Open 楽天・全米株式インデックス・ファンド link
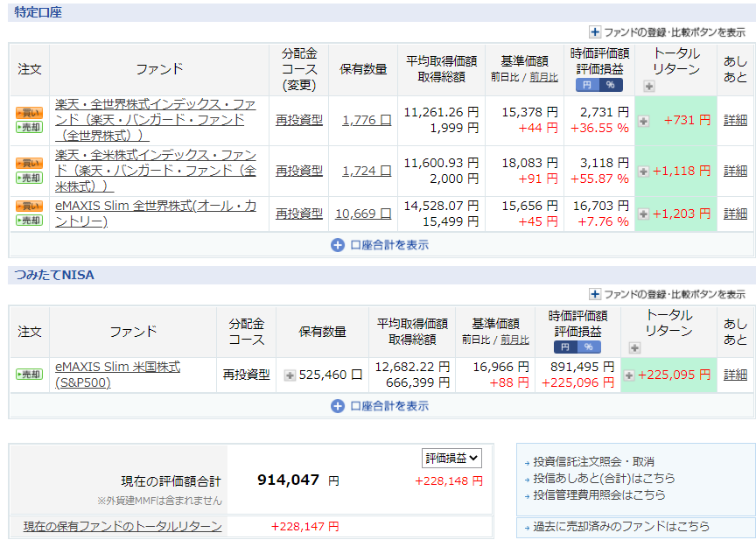This screenshot has width=756, height=540. pos(156,170)
